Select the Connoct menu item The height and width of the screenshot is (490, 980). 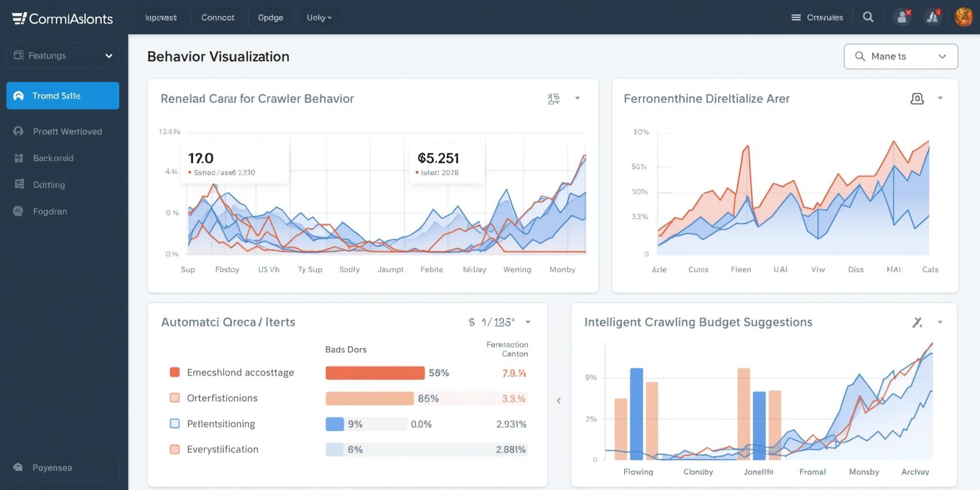coord(218,18)
